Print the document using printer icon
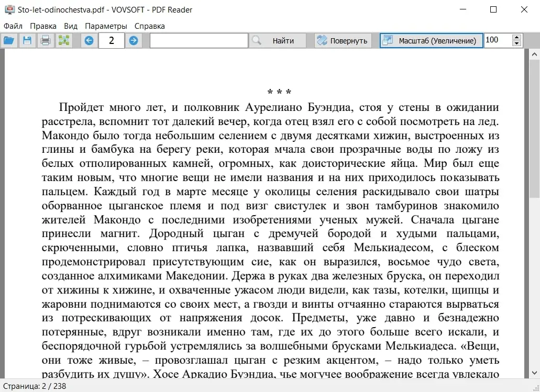 (46, 41)
